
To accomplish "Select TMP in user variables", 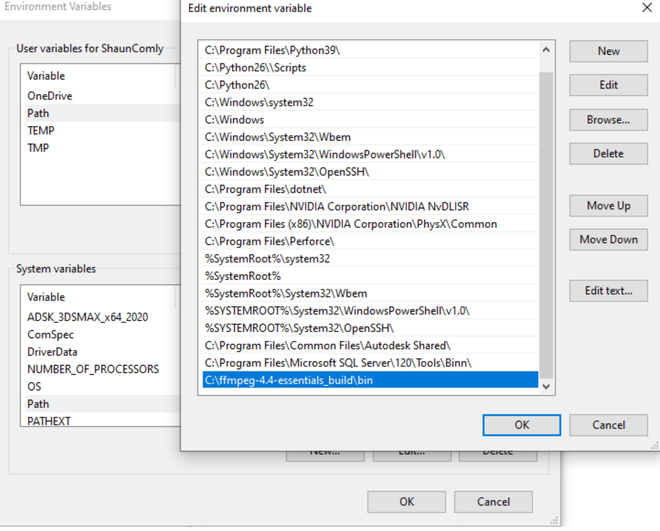I will 103,148.
